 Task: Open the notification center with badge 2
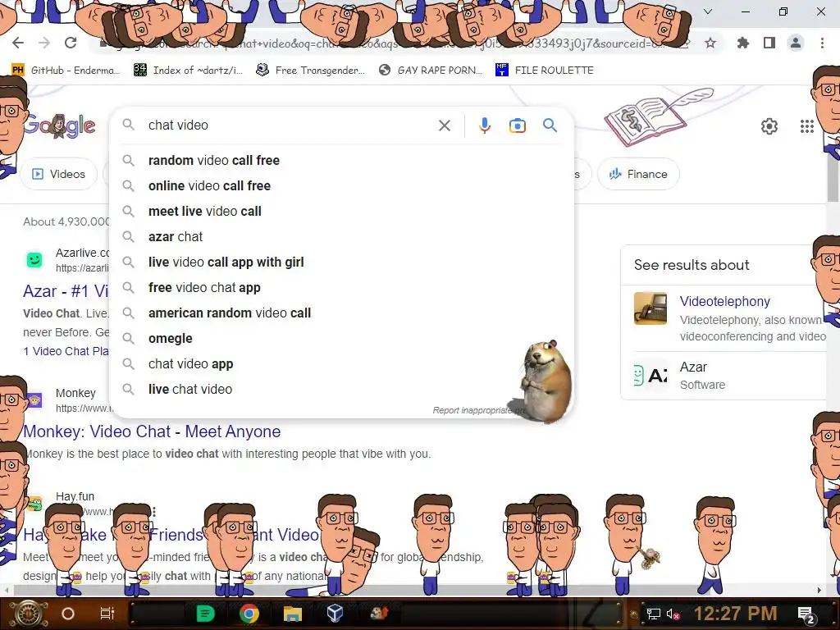806,614
